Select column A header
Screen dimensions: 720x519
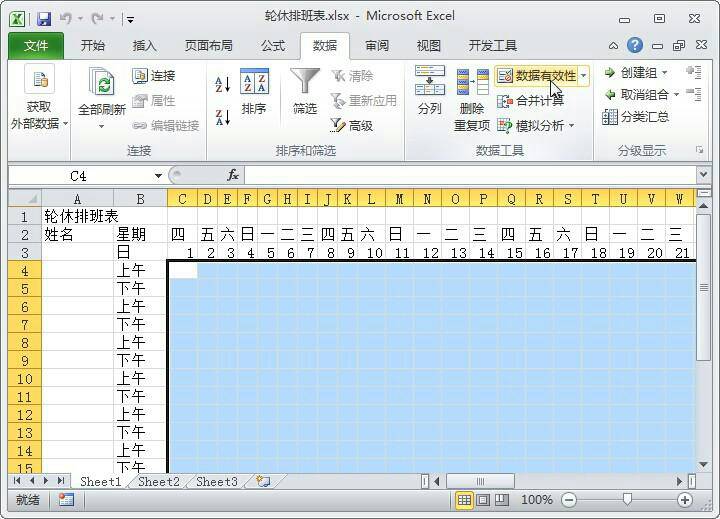(78, 199)
